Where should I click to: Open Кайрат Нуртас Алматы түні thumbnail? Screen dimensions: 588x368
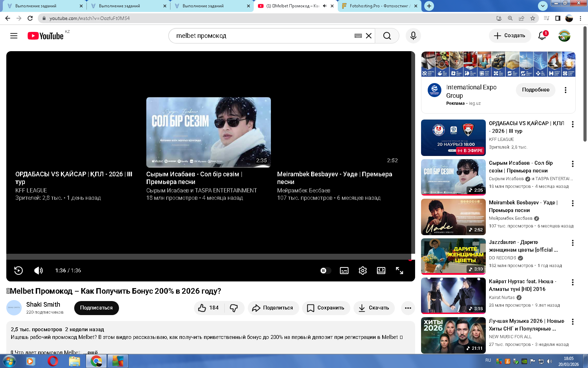tap(453, 296)
